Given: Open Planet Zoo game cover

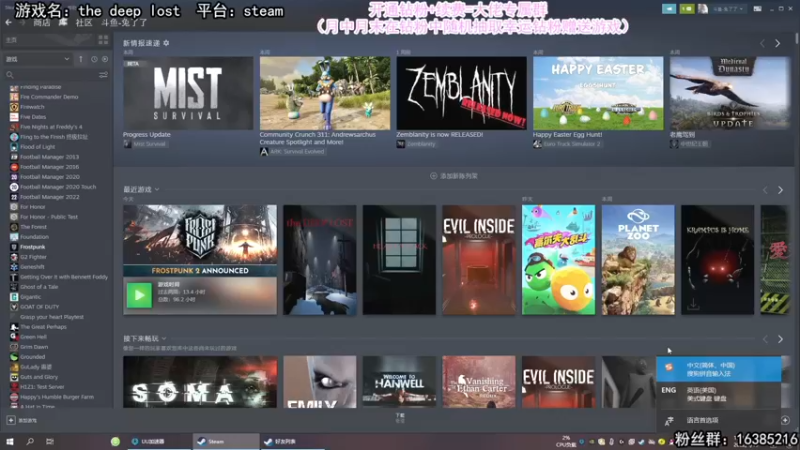Looking at the screenshot, I should [x=638, y=260].
